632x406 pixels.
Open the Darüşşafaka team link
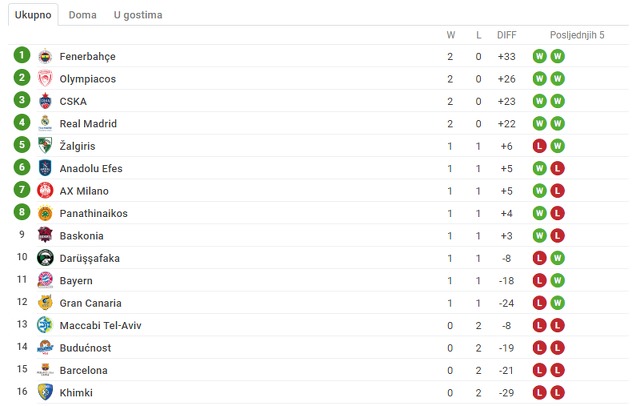pos(89,258)
